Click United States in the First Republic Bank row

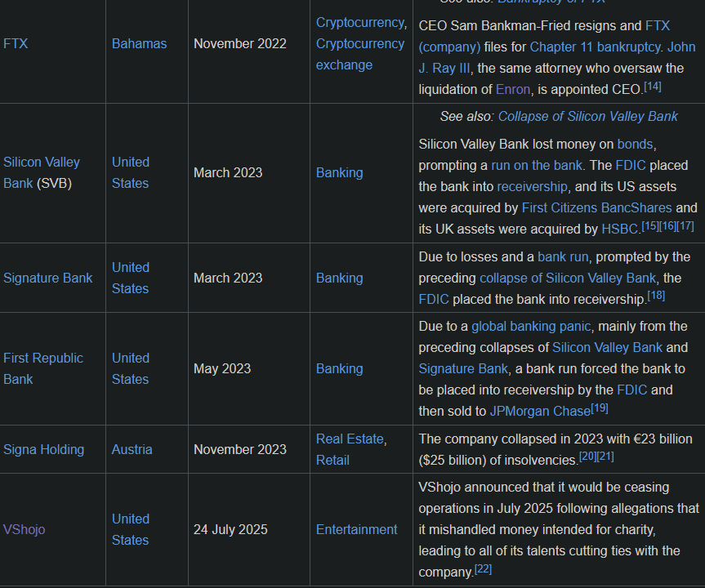[x=131, y=368]
